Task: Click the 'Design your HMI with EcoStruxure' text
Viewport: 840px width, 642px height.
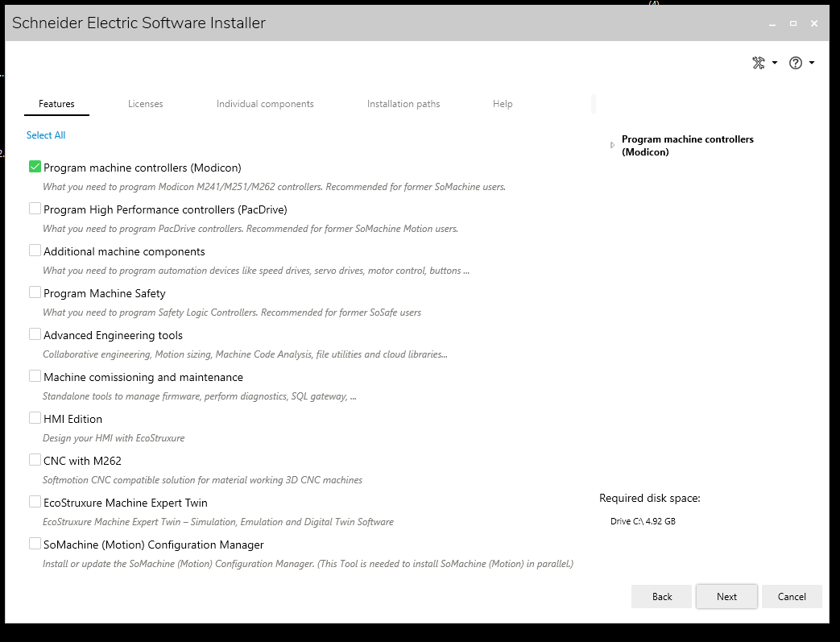Action: tap(114, 438)
